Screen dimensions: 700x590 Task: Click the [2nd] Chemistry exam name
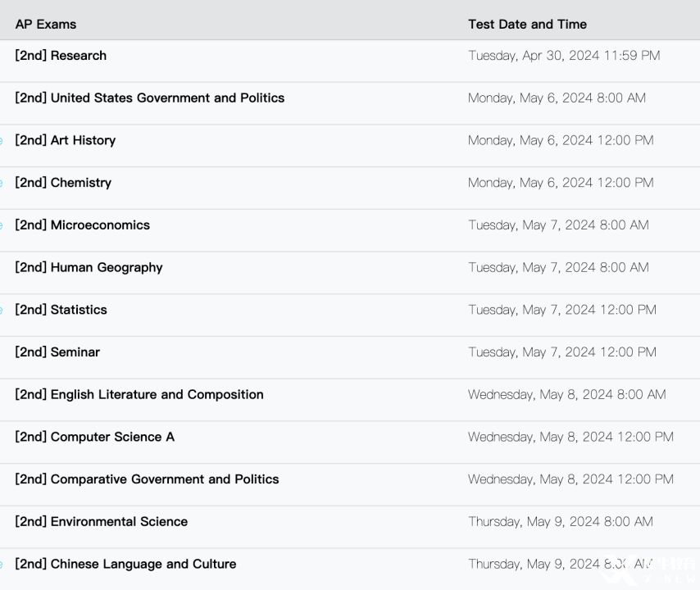(63, 184)
